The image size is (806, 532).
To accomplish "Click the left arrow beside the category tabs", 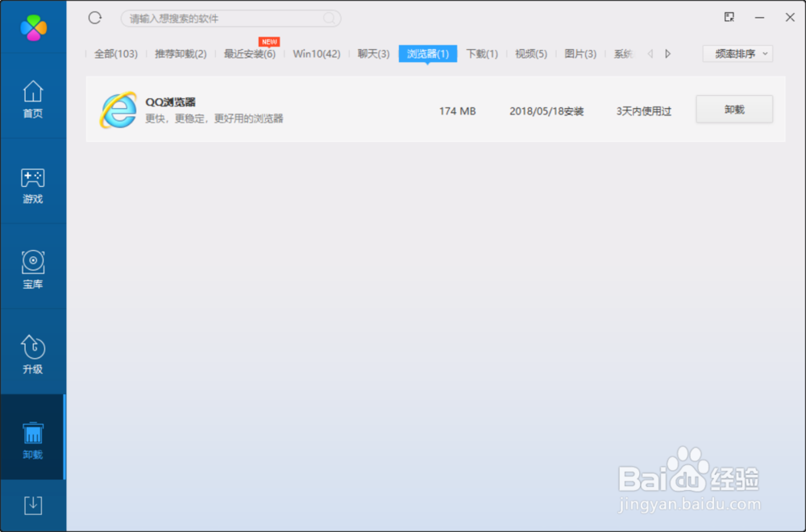I will coord(651,53).
